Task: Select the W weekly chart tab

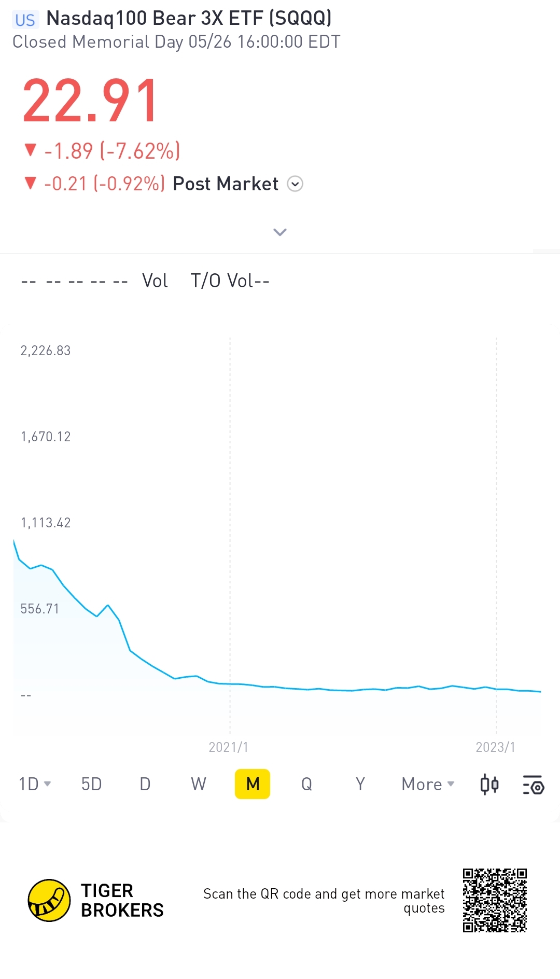Action: tap(199, 784)
